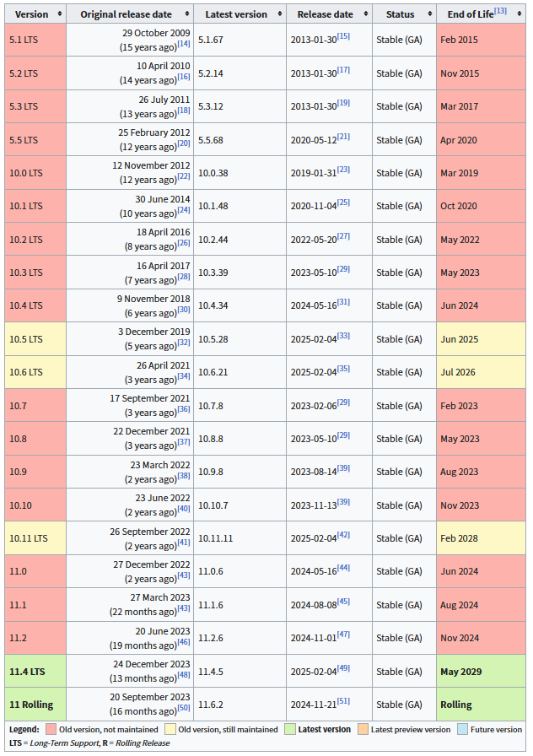The width and height of the screenshot is (533, 756).
Task: Open citation 21 beside 2020-05-12
Action: 343,137
